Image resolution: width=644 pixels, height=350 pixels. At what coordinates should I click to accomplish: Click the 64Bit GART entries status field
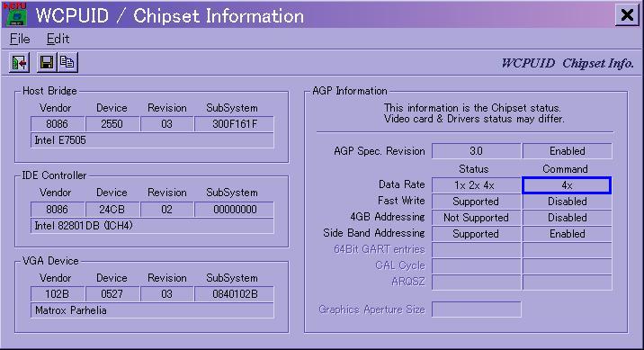[x=476, y=250]
